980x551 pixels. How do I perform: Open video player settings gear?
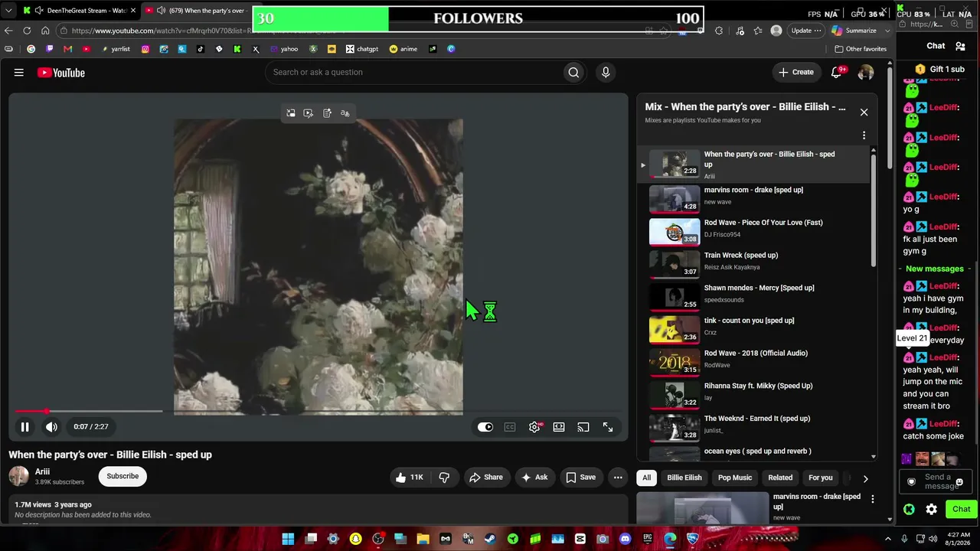click(534, 427)
